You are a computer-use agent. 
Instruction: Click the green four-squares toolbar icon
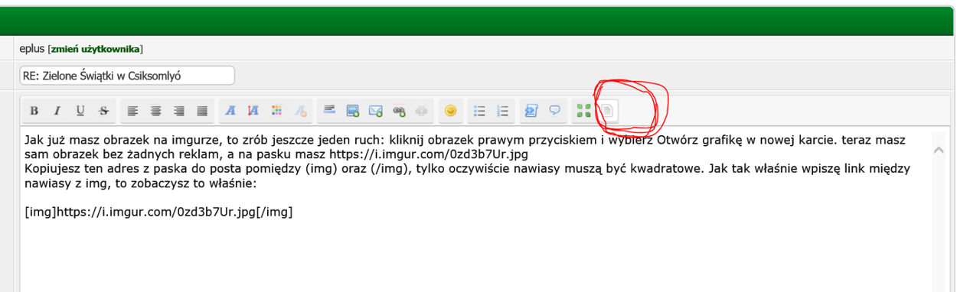pyautogui.click(x=583, y=111)
